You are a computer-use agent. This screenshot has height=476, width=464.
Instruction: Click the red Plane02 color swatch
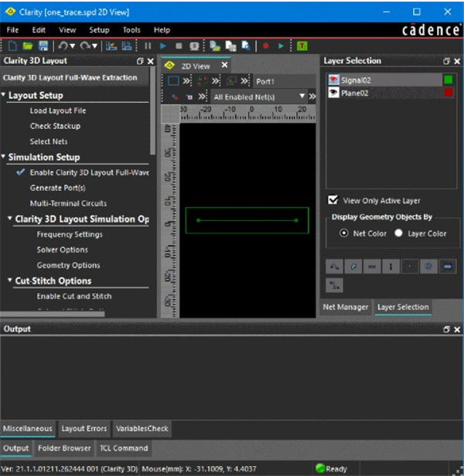(449, 92)
